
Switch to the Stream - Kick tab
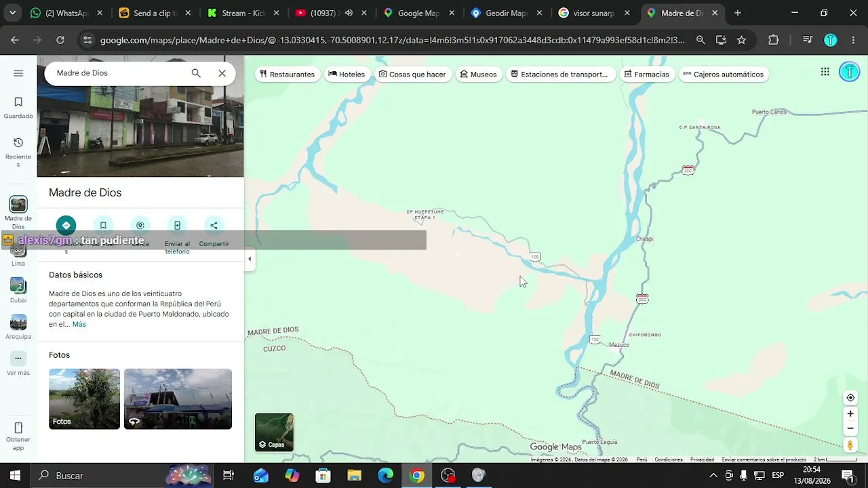click(243, 13)
